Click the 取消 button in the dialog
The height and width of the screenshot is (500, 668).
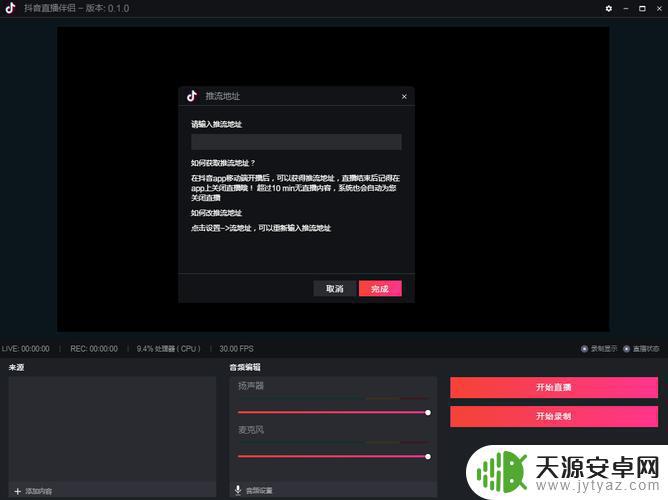click(x=334, y=289)
